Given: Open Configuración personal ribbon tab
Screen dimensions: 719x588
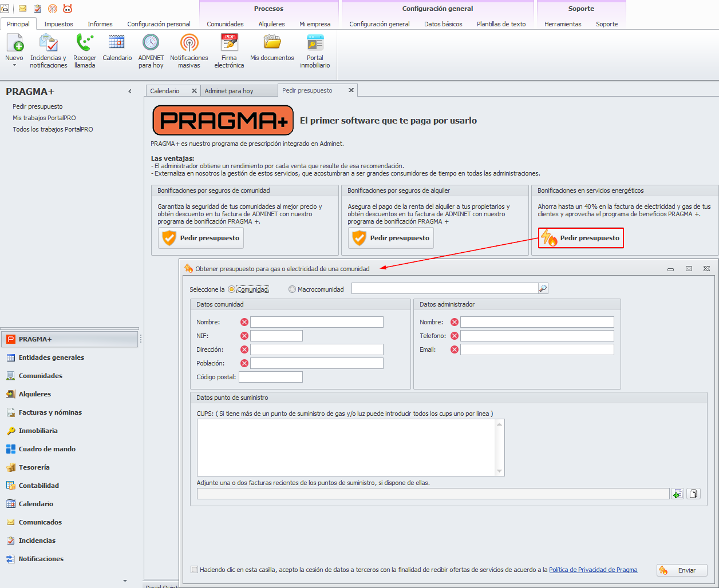Looking at the screenshot, I should click(x=159, y=24).
